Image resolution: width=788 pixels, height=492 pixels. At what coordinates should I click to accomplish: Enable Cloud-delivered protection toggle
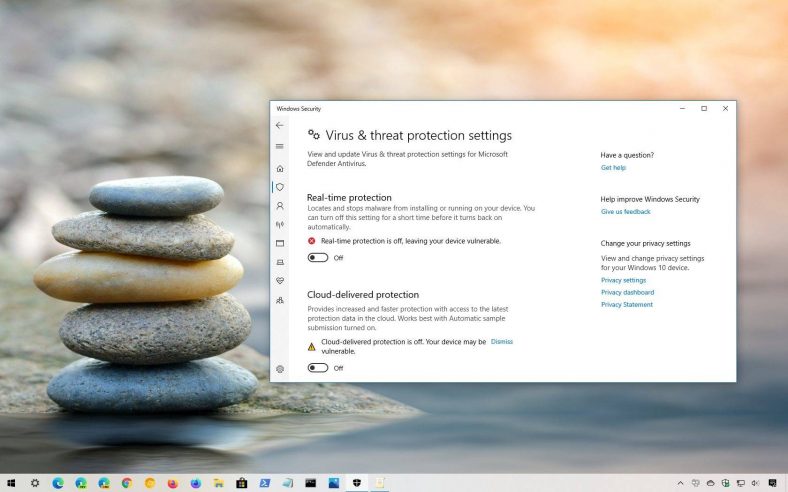tap(318, 368)
